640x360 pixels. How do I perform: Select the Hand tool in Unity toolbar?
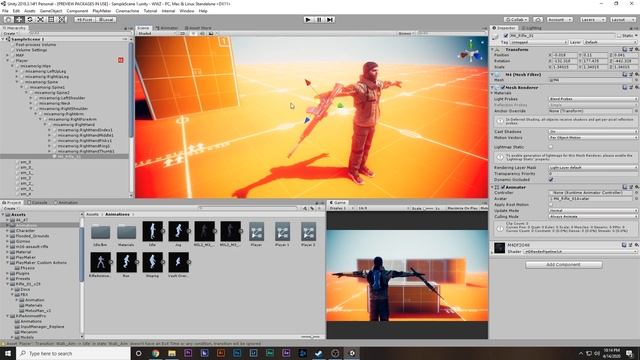8,20
